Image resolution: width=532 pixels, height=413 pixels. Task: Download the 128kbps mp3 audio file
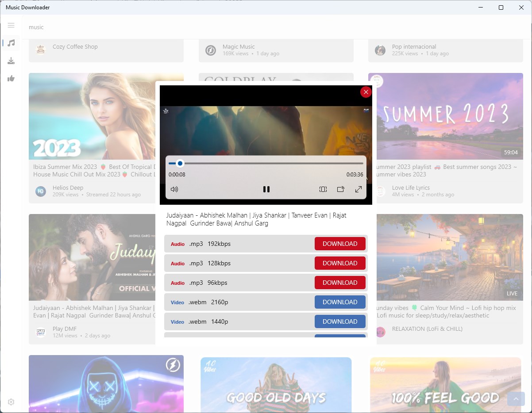coord(340,263)
